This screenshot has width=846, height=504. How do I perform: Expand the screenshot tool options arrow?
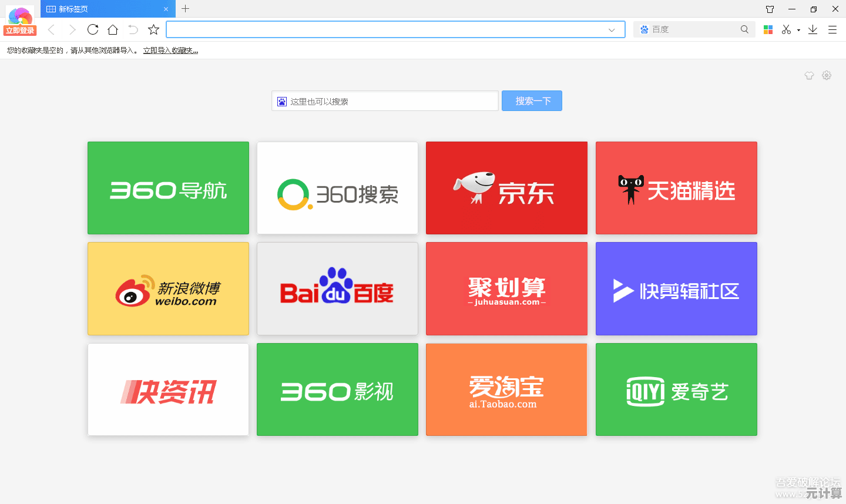pos(798,30)
